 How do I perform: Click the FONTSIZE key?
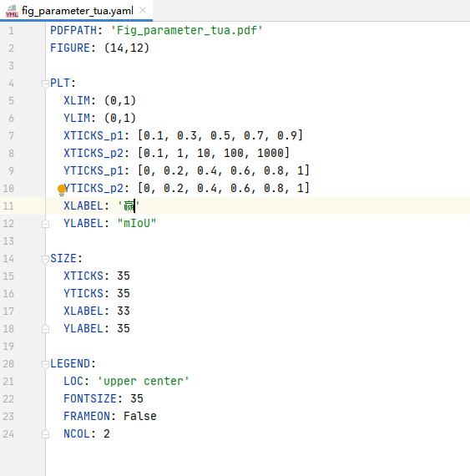[x=90, y=399]
